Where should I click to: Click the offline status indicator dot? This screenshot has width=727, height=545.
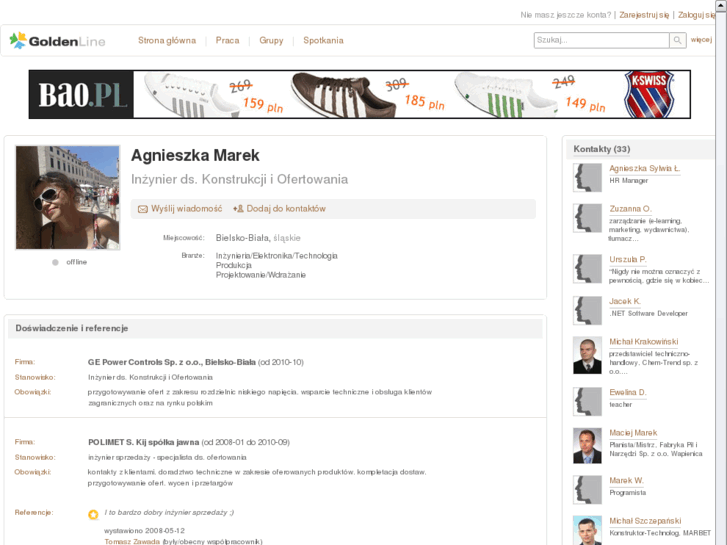pyautogui.click(x=55, y=263)
